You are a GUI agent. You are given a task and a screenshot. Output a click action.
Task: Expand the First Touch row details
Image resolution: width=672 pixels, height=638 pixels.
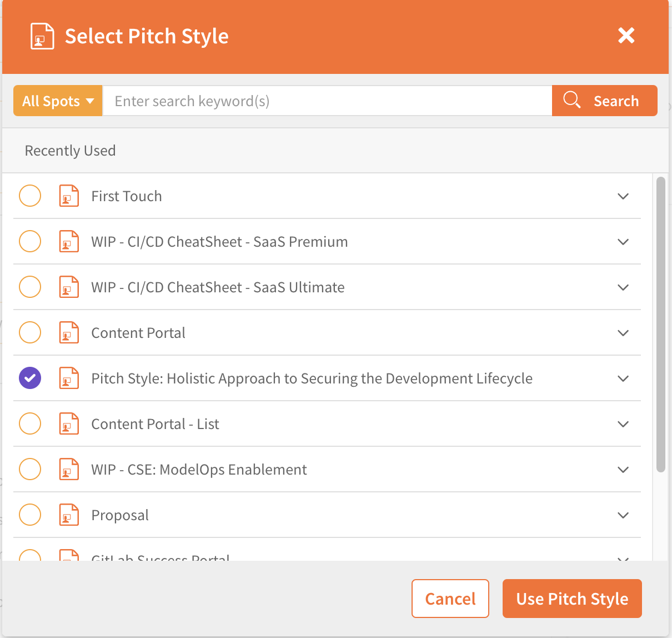(623, 196)
